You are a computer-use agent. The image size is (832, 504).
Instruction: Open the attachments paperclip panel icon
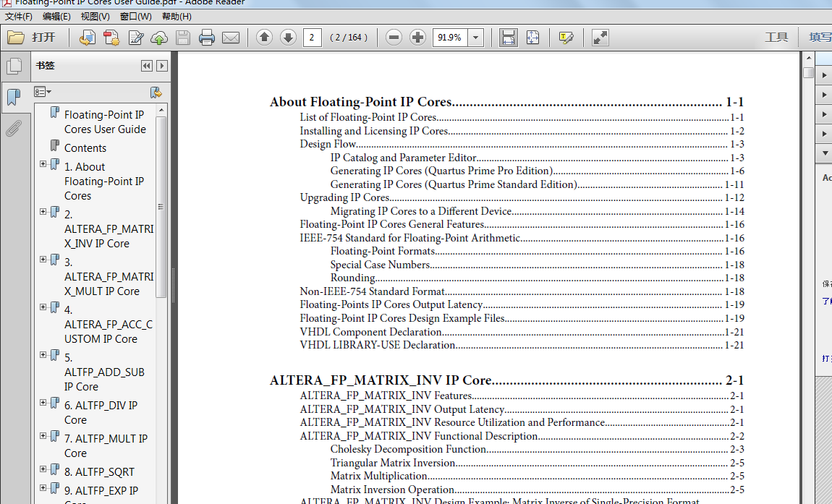(x=14, y=129)
